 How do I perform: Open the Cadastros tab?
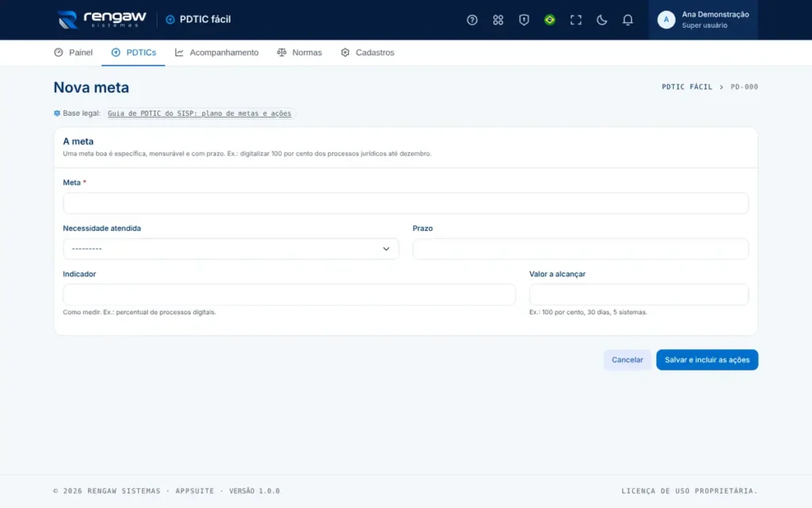coord(368,52)
